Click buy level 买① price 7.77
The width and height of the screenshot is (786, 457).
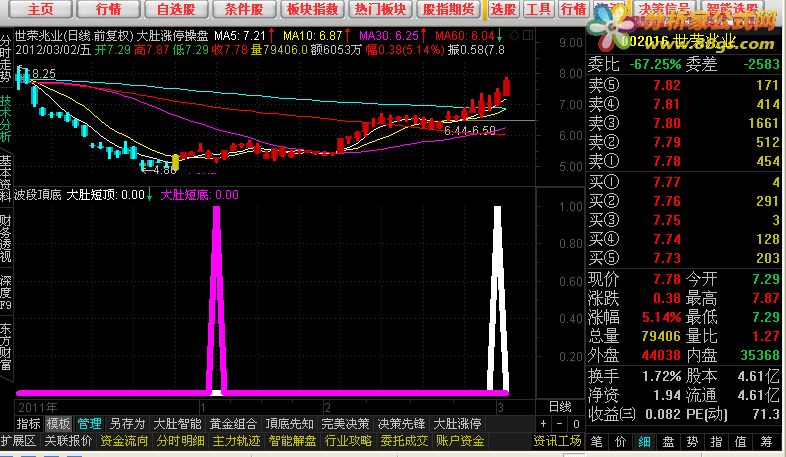pyautogui.click(x=667, y=182)
